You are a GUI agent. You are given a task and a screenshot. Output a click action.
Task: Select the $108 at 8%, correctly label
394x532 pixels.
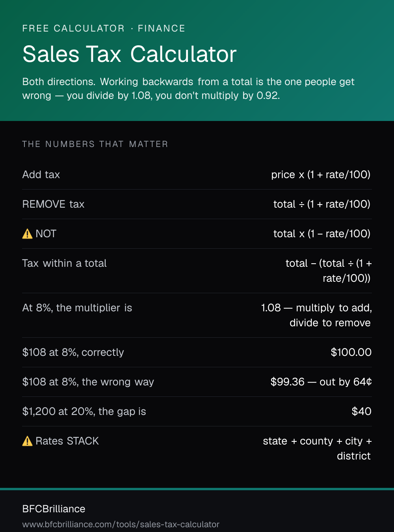pos(73,352)
